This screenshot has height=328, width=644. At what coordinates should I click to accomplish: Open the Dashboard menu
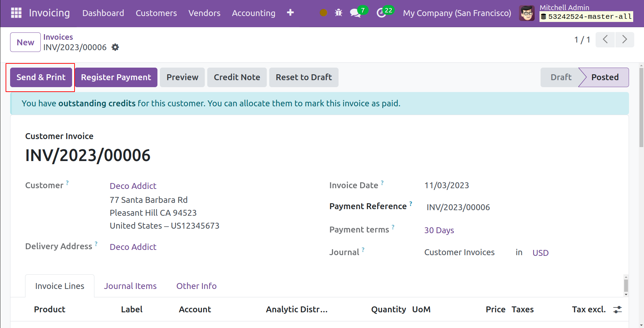tap(103, 13)
